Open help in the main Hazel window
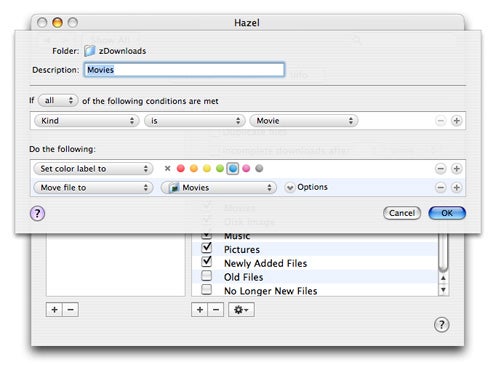Viewport: 496px width, 370px height. (x=442, y=324)
